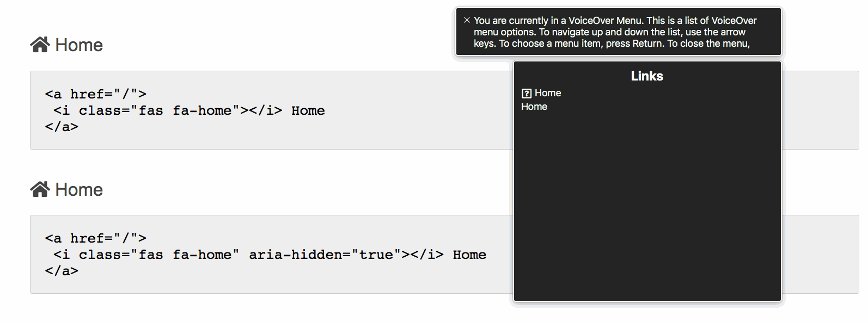The image size is (868, 322).
Task: Select the plain Home entry in Links menu
Action: point(534,107)
